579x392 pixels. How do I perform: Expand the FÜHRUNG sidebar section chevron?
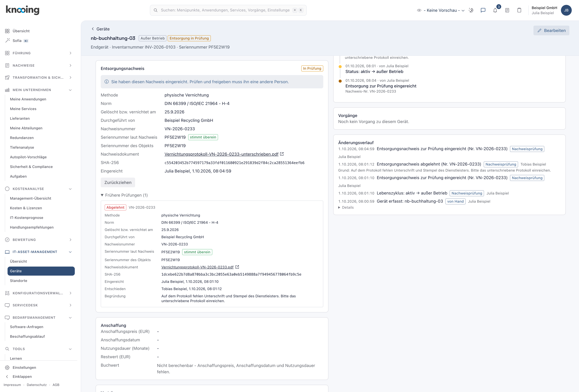pos(71,53)
